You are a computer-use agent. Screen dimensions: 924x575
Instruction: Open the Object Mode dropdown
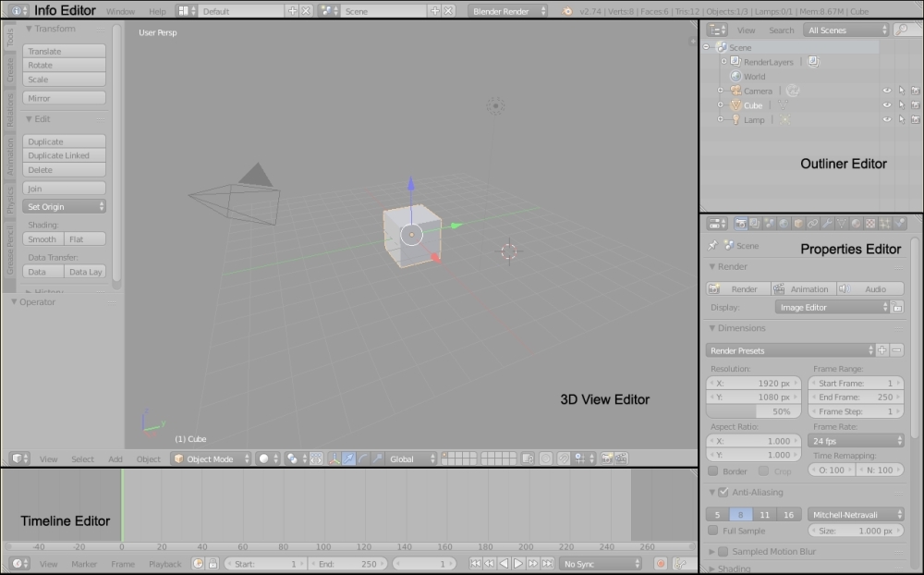[x=211, y=459]
